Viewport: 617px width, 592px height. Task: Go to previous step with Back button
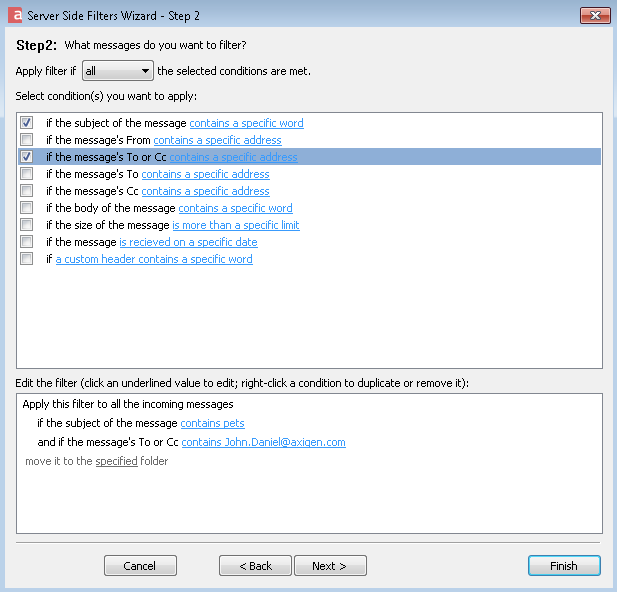[255, 566]
